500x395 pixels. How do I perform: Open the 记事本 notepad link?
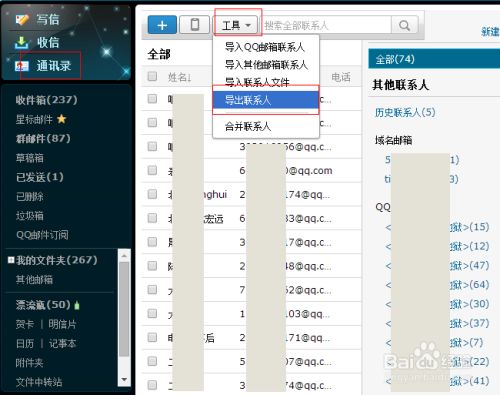(62, 343)
